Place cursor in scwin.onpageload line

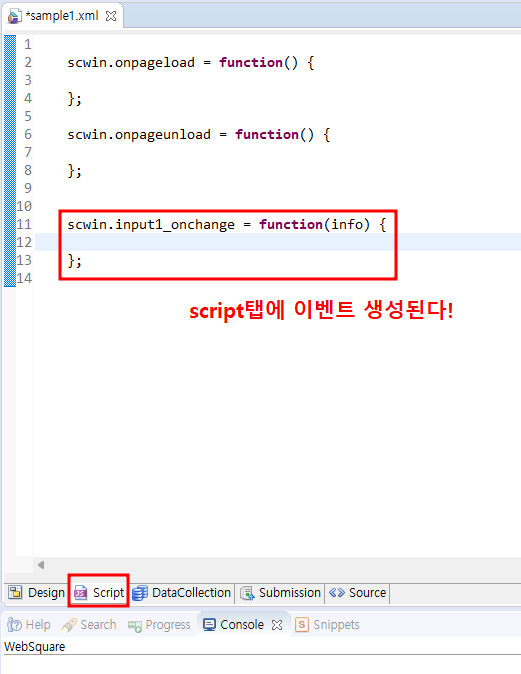tap(191, 63)
